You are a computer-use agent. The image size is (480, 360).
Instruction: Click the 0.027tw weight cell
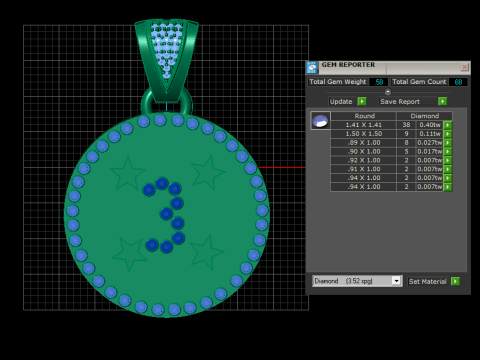pos(430,143)
